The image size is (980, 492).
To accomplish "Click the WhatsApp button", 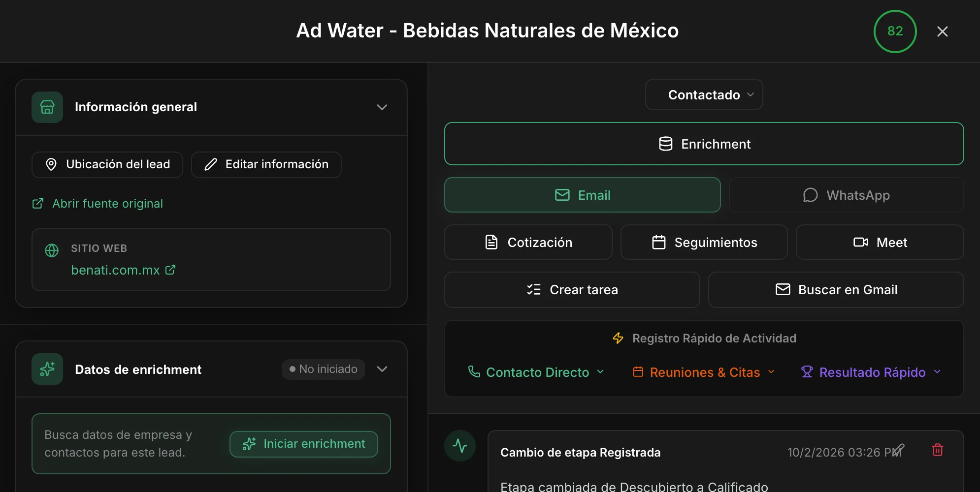I will click(x=846, y=195).
